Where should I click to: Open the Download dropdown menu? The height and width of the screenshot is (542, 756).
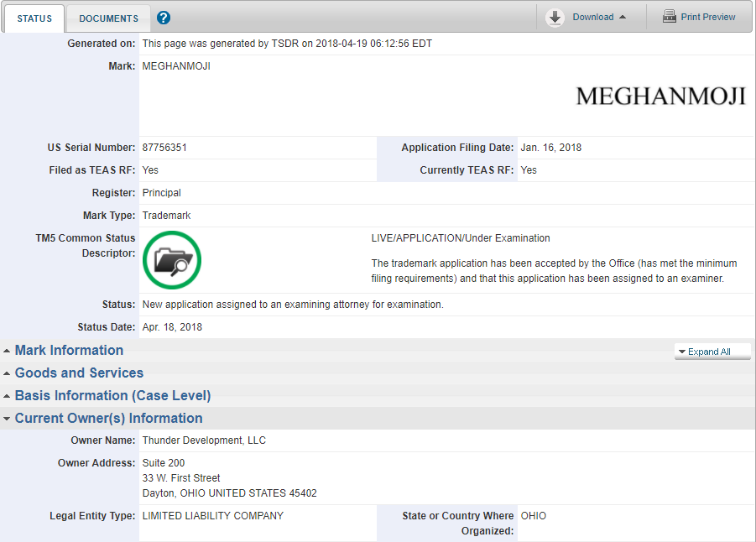click(x=599, y=18)
